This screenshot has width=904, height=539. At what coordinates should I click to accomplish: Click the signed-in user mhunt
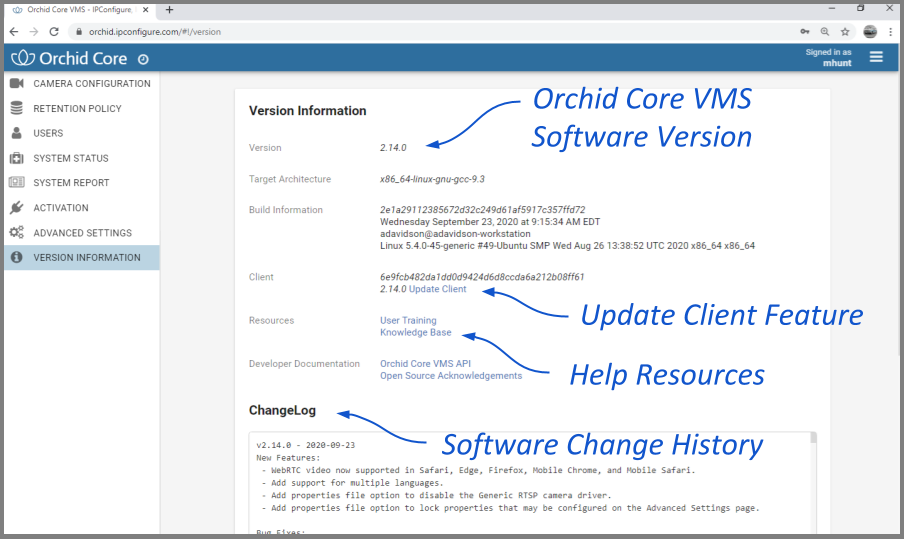[837, 63]
